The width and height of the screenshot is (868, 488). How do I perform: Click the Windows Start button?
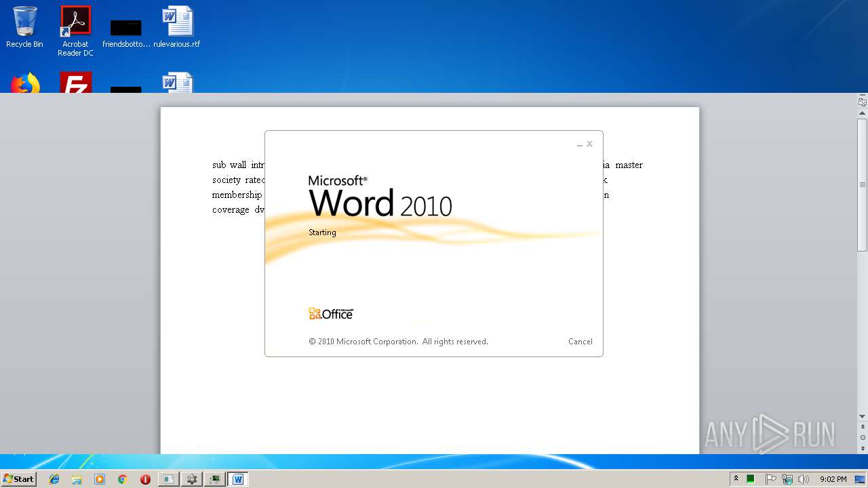pyautogui.click(x=19, y=479)
